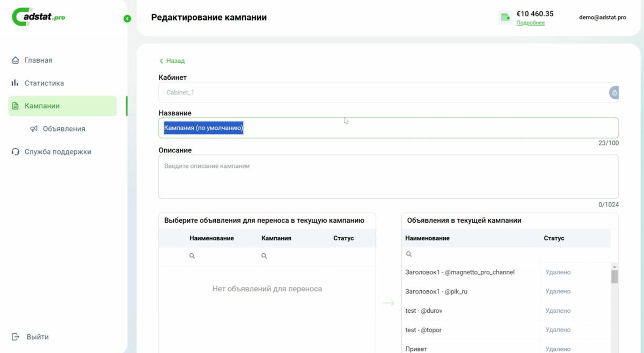The image size is (644, 353).
Task: Open Подробнее balance details link
Action: (530, 23)
